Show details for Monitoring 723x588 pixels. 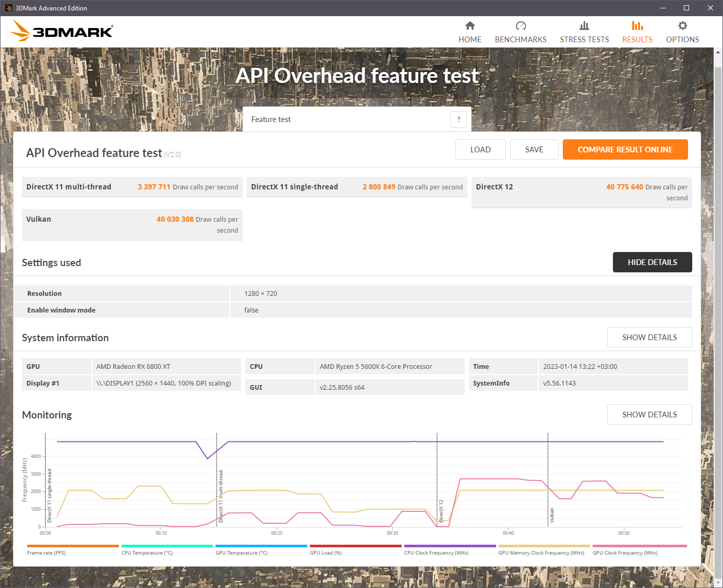click(649, 415)
